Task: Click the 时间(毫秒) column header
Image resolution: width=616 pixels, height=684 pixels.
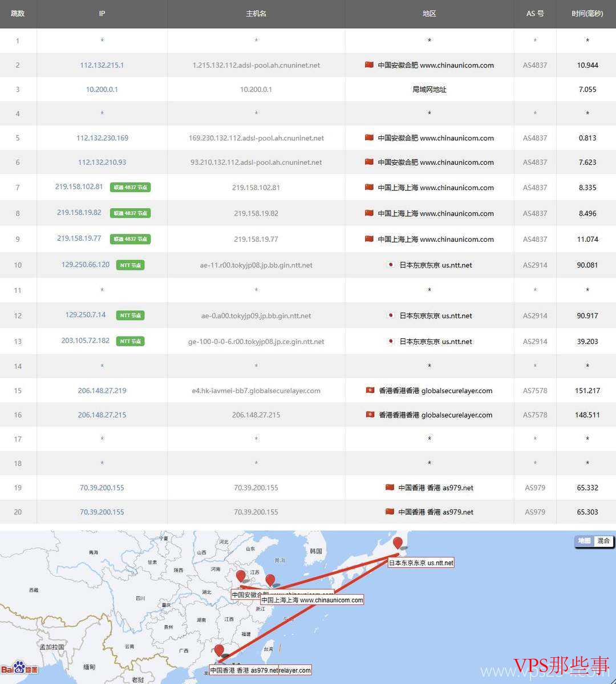Action: pos(587,14)
